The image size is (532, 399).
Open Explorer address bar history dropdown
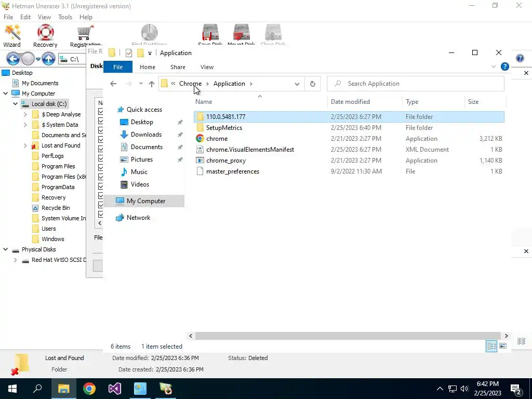tap(297, 84)
